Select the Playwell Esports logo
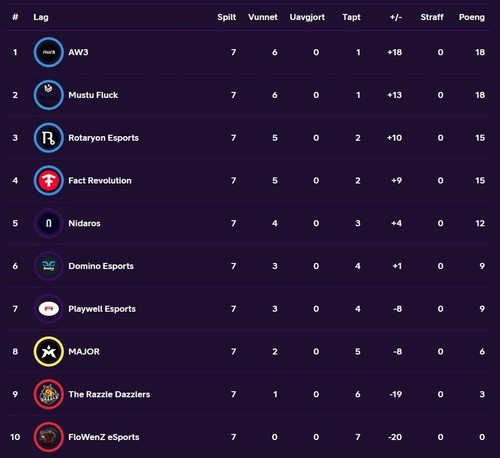Viewport: 500px width, 458px height. 49,309
